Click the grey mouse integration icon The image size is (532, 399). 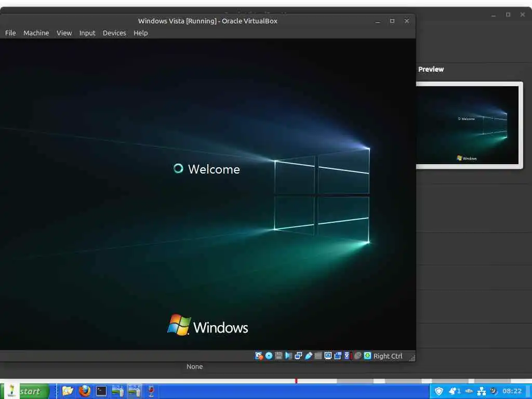357,355
